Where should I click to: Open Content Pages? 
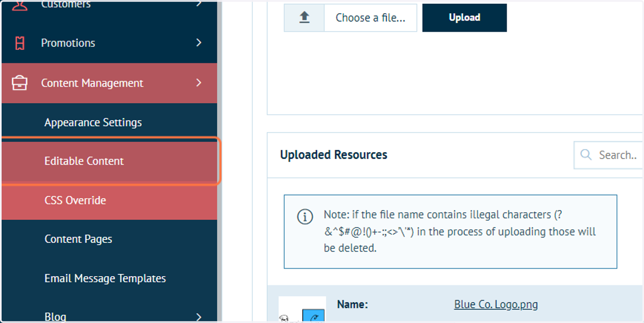pos(109,239)
